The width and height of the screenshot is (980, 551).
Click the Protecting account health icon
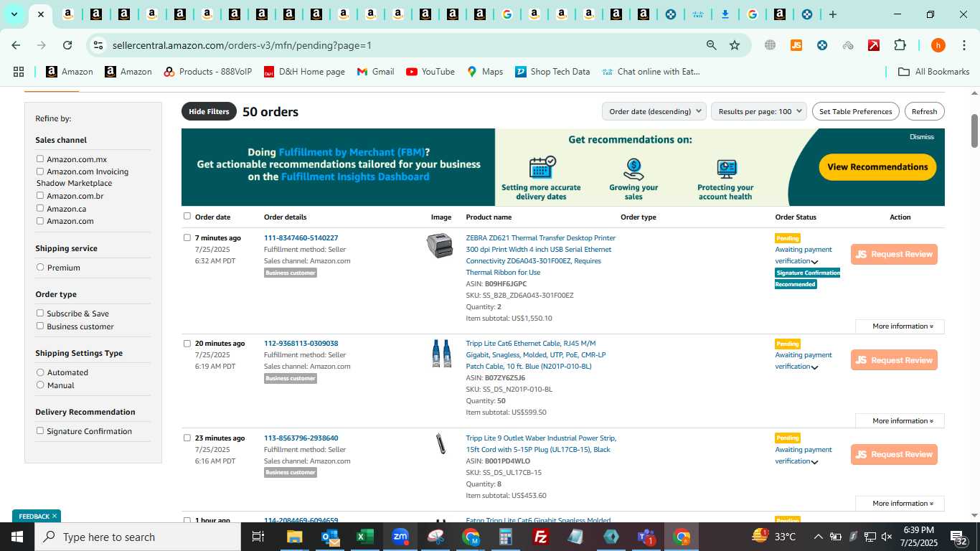pos(726,169)
